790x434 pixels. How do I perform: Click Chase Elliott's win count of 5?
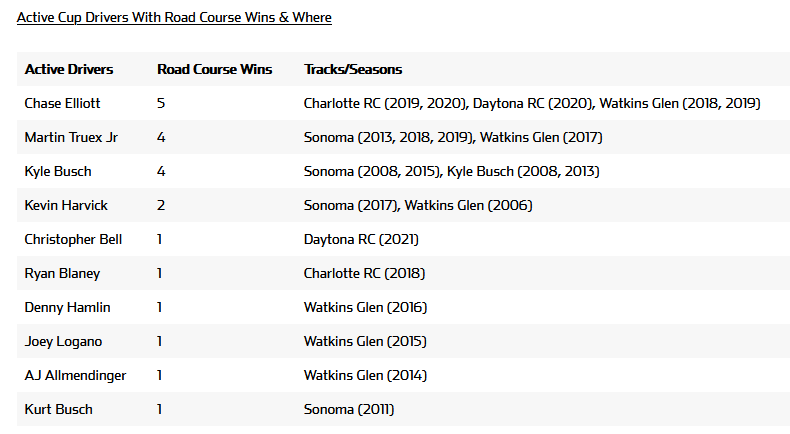pyautogui.click(x=161, y=103)
